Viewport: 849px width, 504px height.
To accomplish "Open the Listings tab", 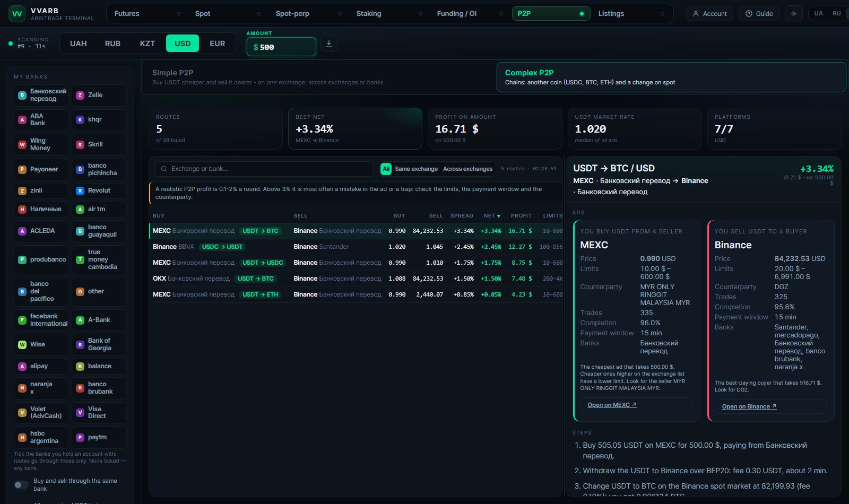I will (631, 14).
